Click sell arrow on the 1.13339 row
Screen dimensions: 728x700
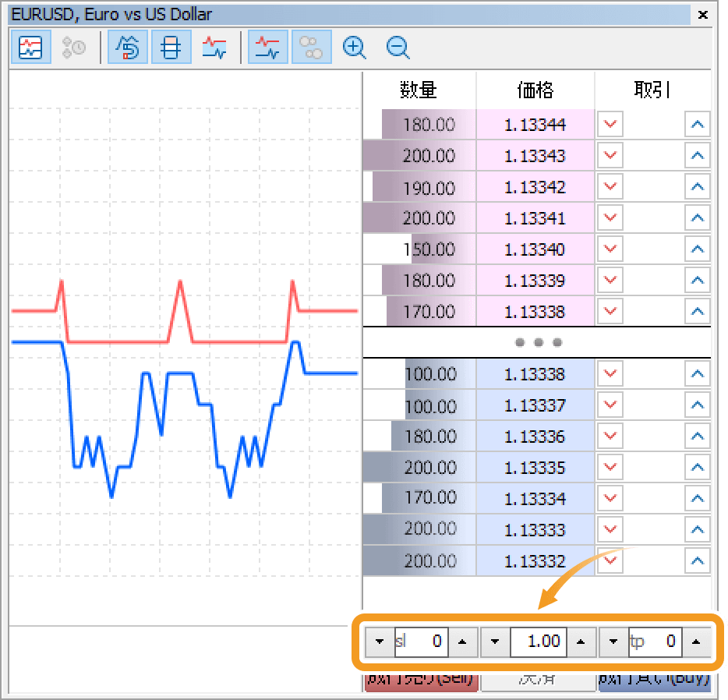point(610,280)
